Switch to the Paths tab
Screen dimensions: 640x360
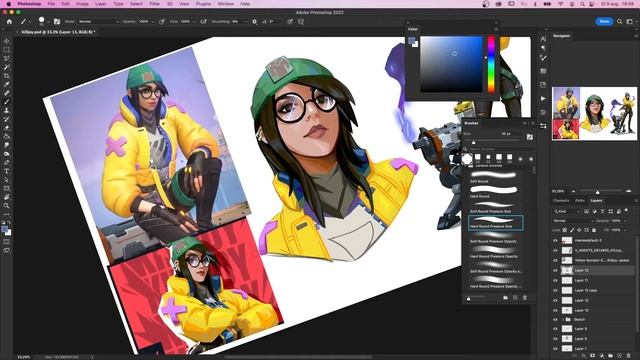coord(580,200)
